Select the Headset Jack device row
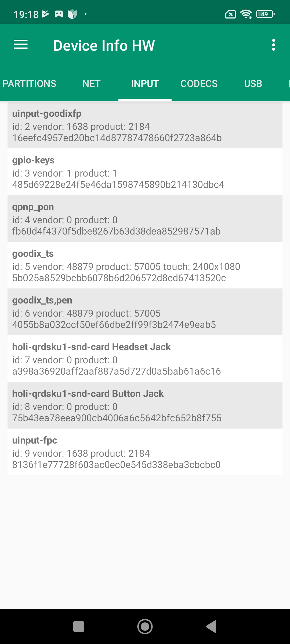This screenshot has height=644, width=290. pos(145,358)
